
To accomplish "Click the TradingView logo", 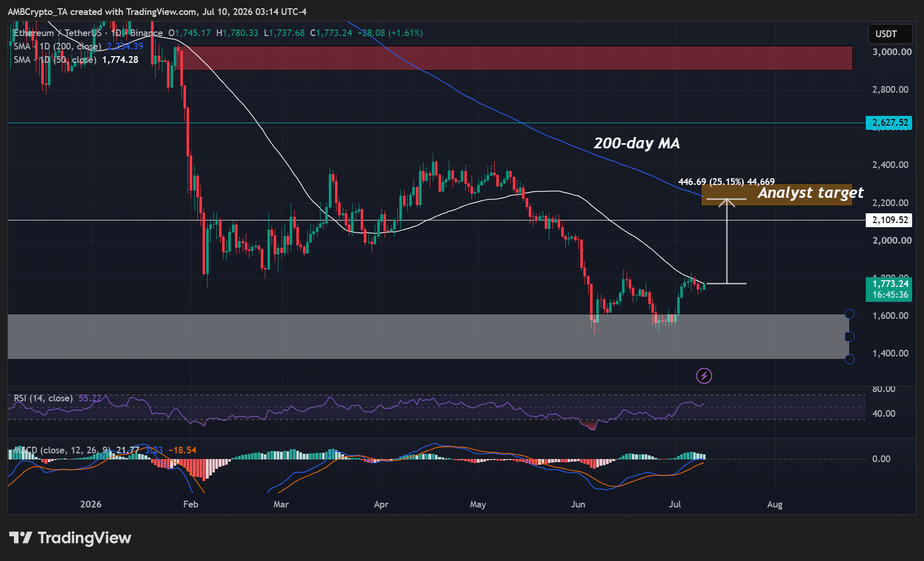I will (x=70, y=538).
